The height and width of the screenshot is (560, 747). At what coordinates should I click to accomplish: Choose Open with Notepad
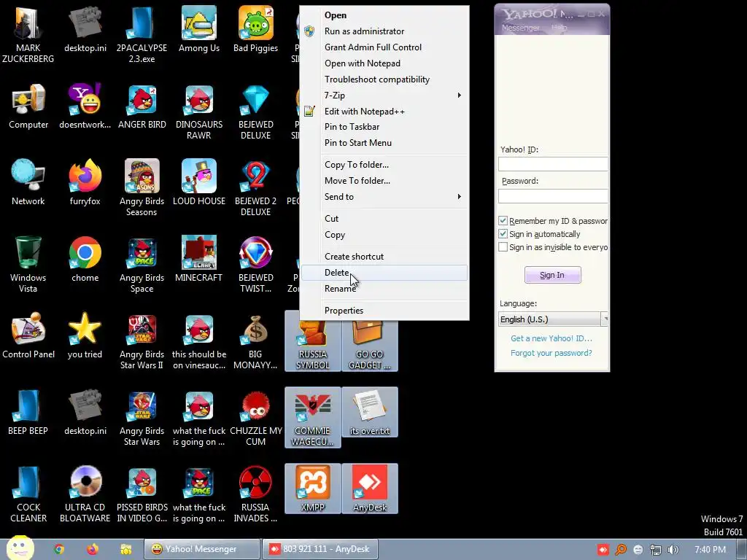coord(384,63)
